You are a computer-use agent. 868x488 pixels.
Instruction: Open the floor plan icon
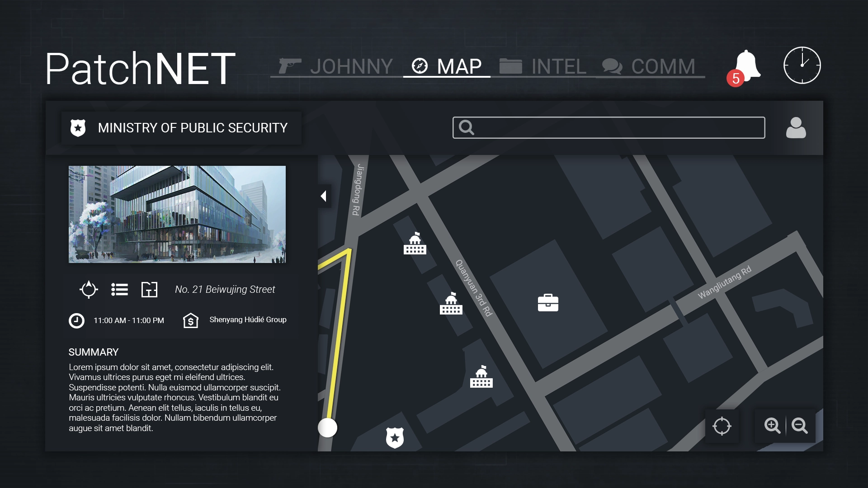click(x=149, y=289)
